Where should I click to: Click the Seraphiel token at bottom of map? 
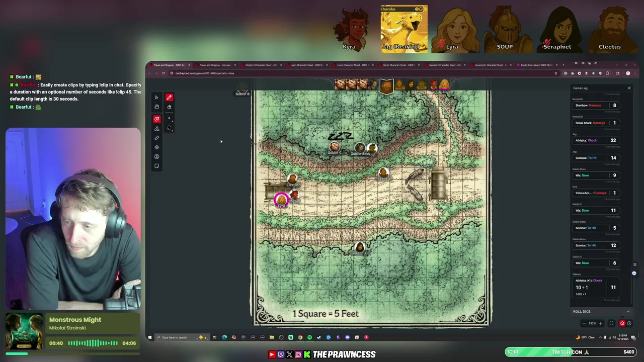click(x=359, y=247)
